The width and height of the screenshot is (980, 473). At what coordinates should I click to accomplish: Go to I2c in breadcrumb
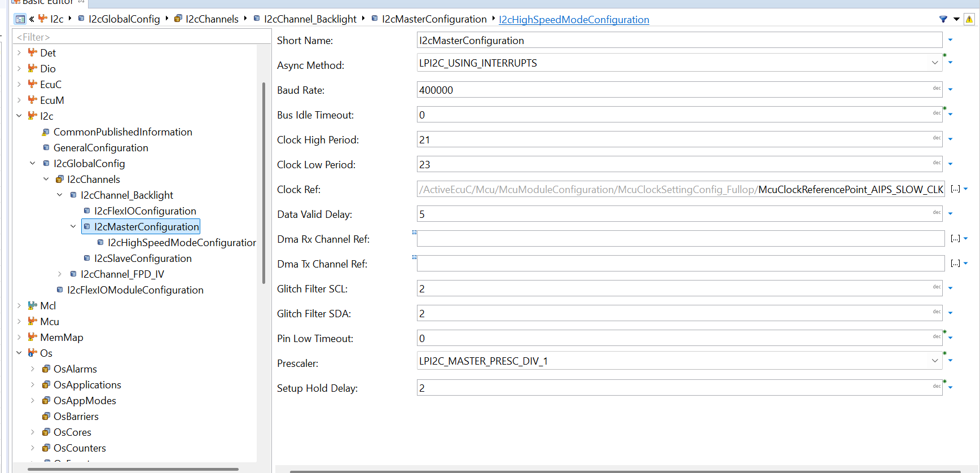click(x=57, y=19)
